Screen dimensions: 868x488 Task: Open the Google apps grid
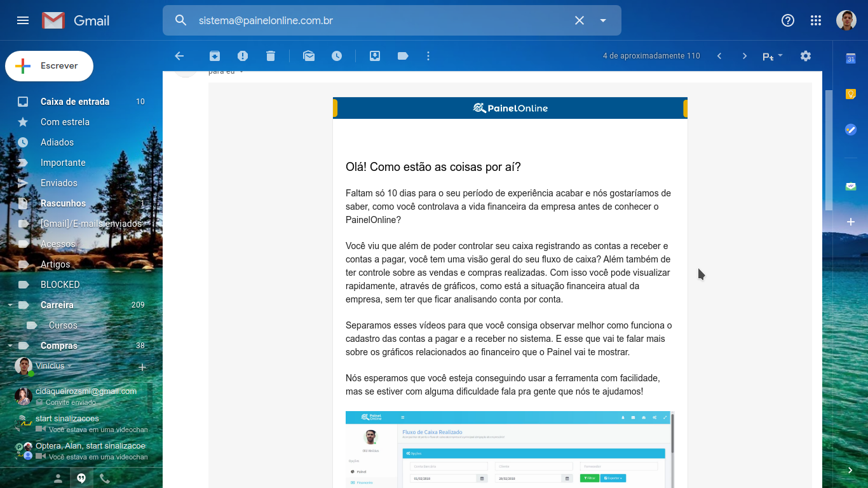[816, 20]
